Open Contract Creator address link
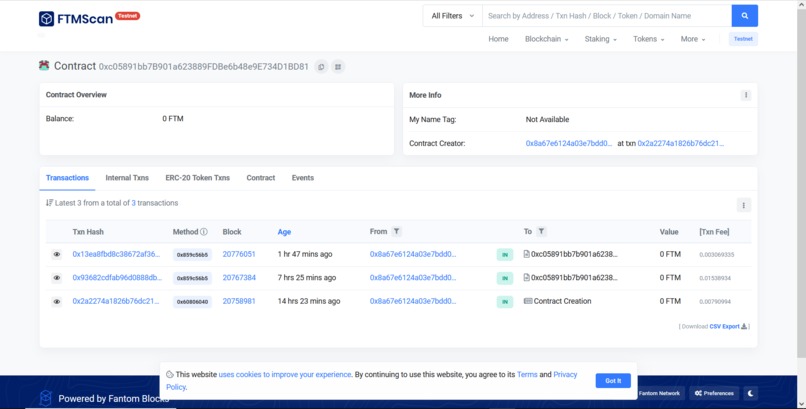806x409 pixels. click(569, 144)
